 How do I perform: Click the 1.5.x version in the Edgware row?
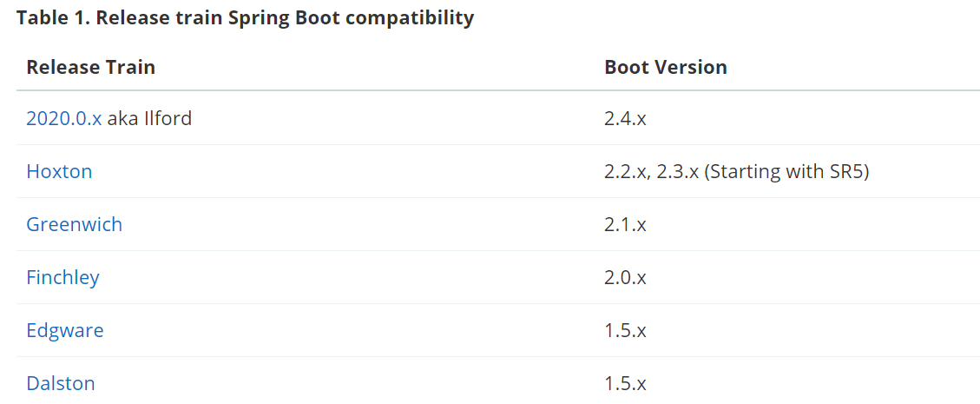coord(625,330)
